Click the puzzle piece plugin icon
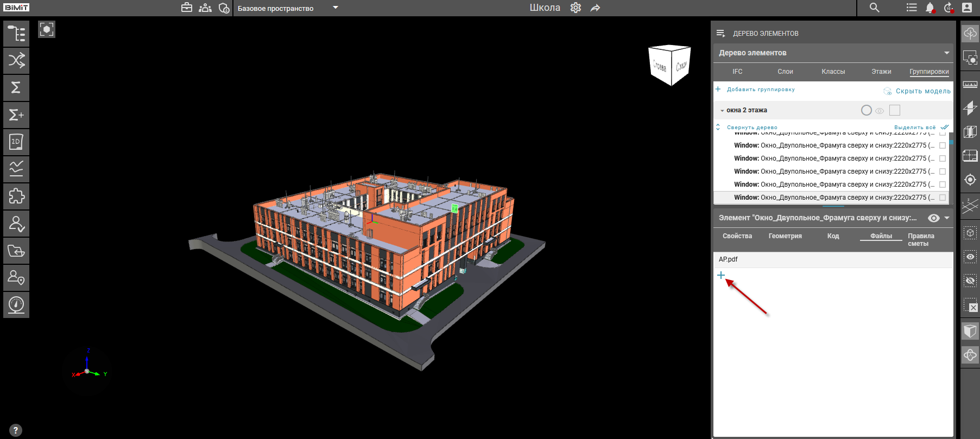 [16, 196]
